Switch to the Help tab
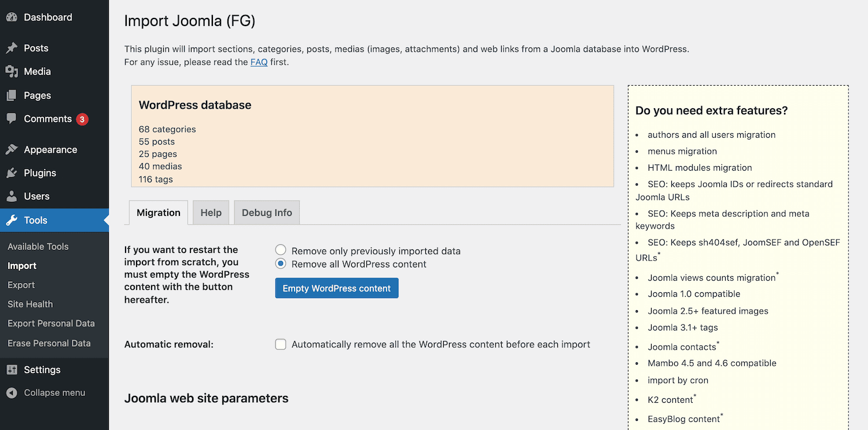The image size is (868, 430). [211, 212]
